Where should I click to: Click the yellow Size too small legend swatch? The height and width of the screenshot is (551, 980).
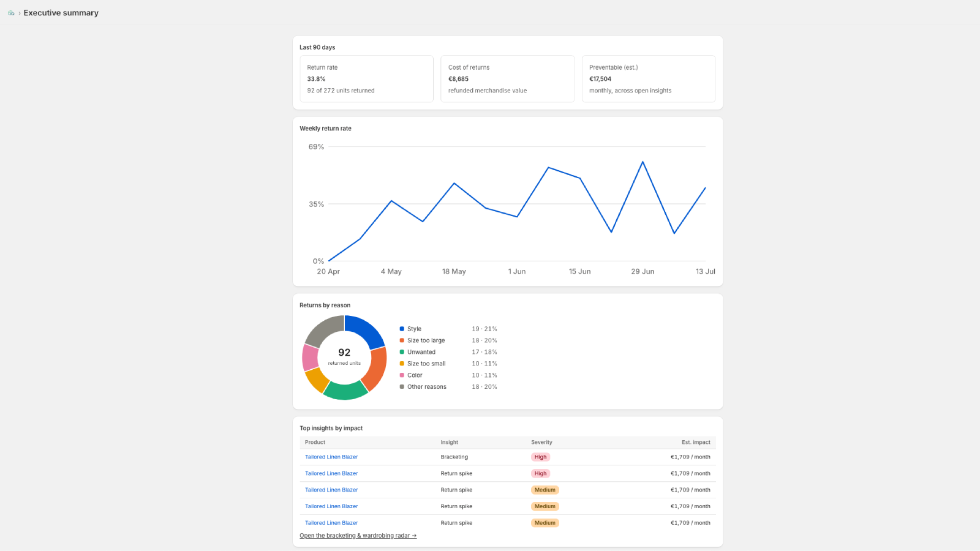(402, 364)
